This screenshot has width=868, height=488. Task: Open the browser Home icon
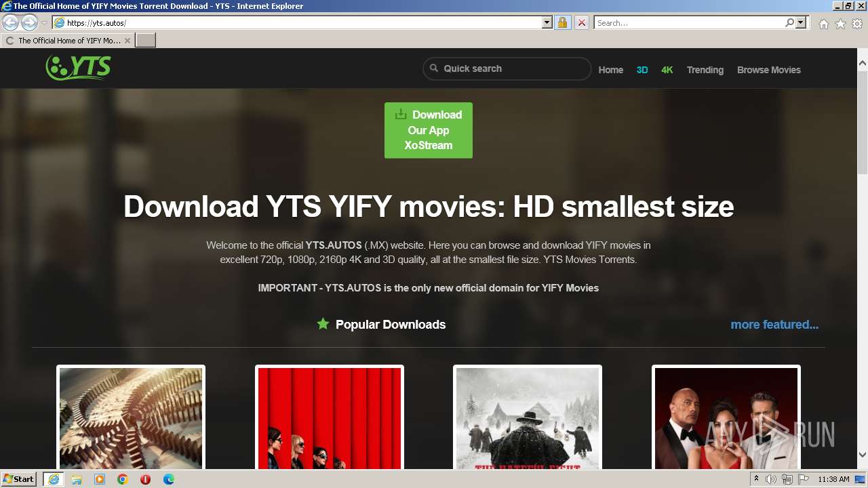(x=823, y=24)
